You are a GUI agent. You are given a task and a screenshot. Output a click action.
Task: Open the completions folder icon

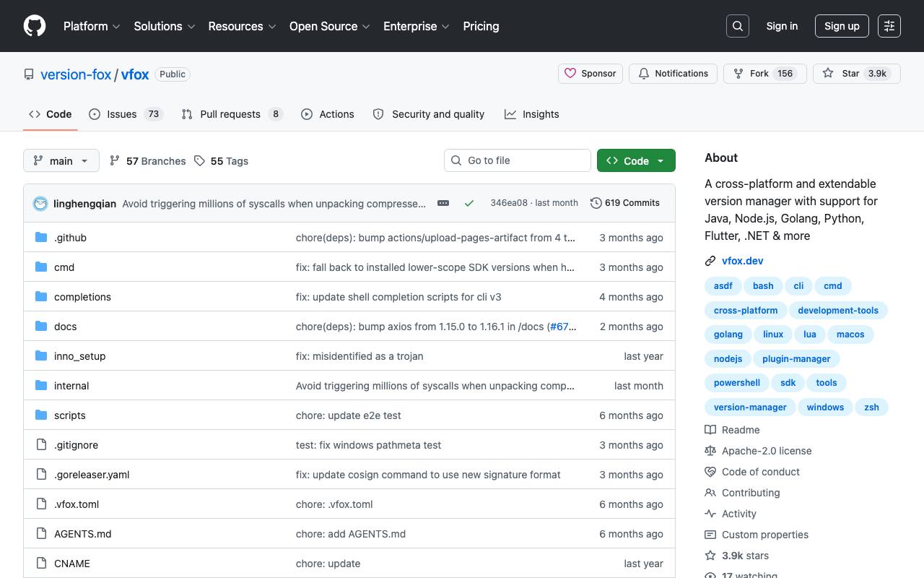(41, 297)
